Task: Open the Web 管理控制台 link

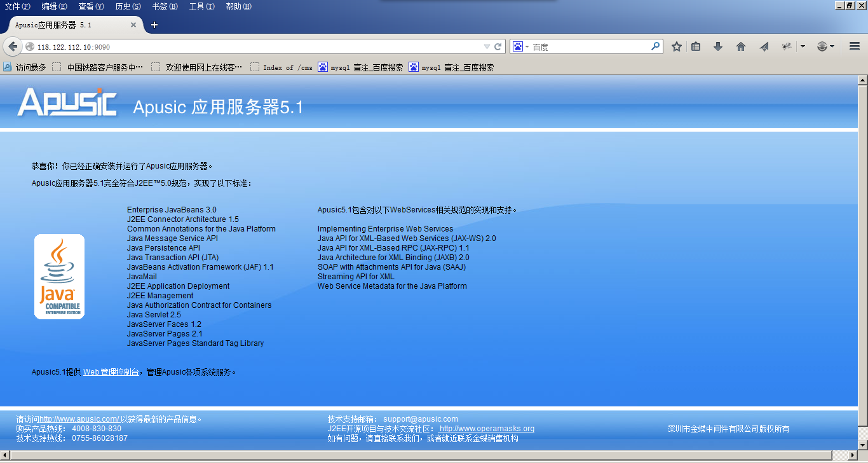Action: [111, 372]
